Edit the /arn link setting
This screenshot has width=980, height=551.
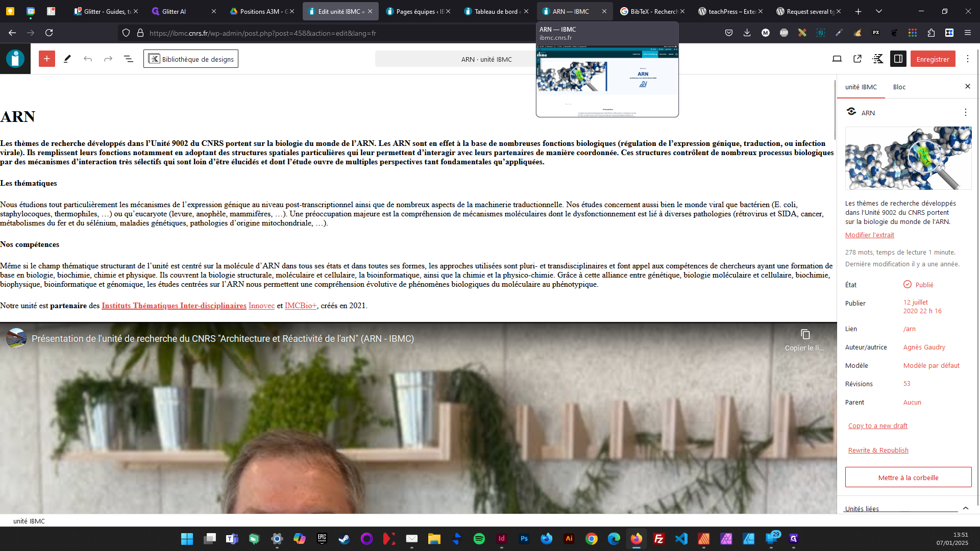[910, 329]
